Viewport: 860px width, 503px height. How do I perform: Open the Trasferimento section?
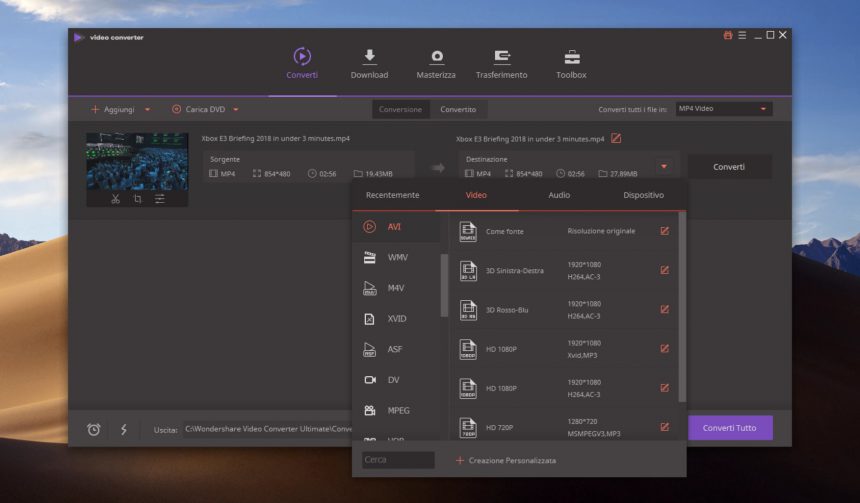501,64
